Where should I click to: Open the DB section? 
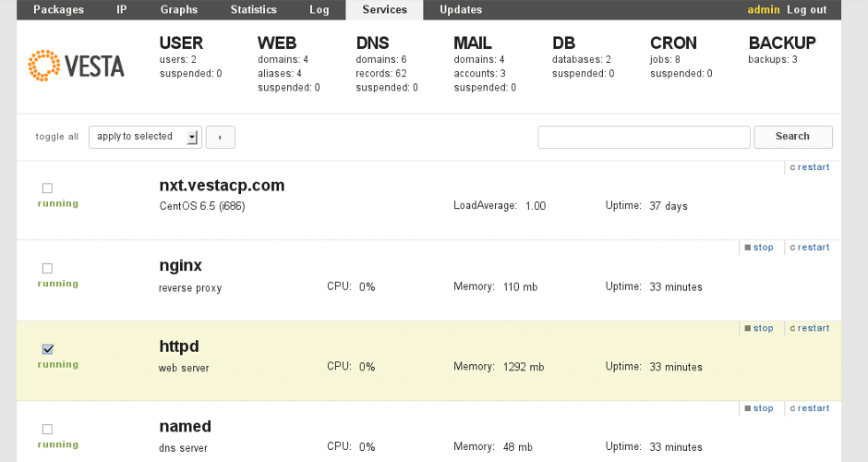563,43
